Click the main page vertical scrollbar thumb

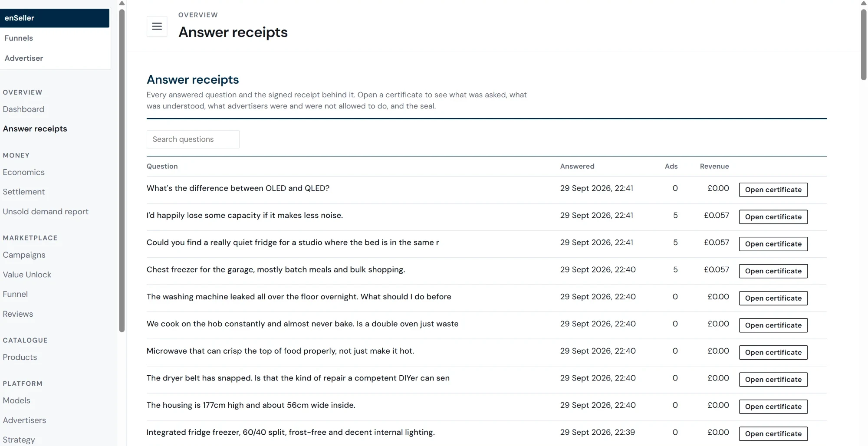(864, 44)
